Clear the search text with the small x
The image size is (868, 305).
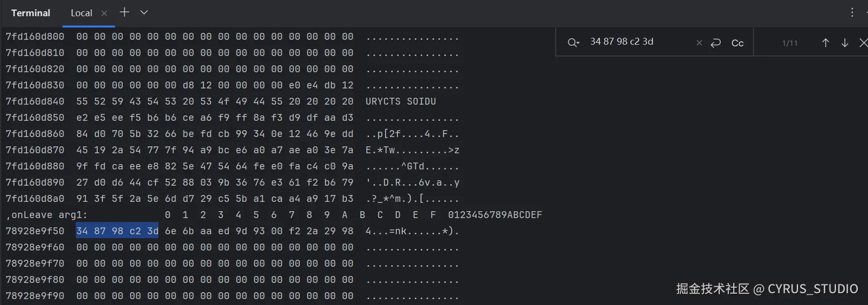pyautogui.click(x=699, y=43)
